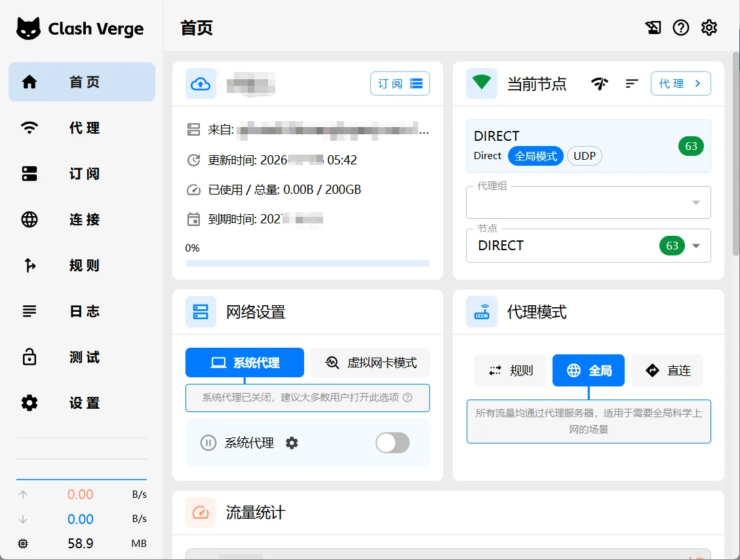Go to the 代理 proxies sidebar item
The image size is (740, 560).
[82, 128]
